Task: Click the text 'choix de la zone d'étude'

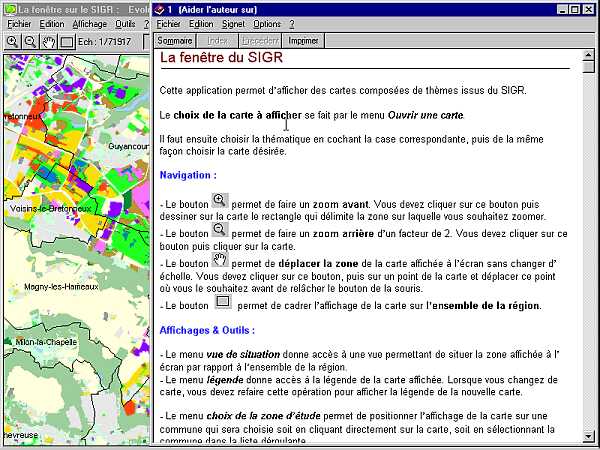Action: tap(263, 416)
